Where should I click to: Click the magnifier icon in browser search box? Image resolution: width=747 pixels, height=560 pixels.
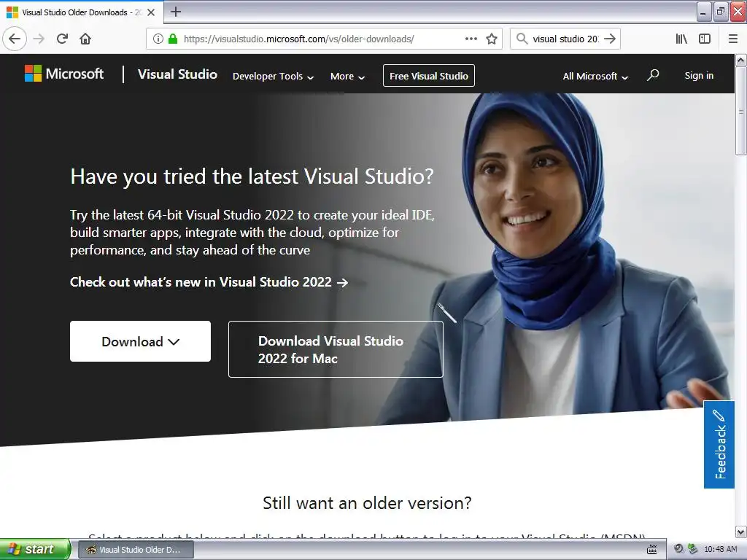[x=522, y=39]
